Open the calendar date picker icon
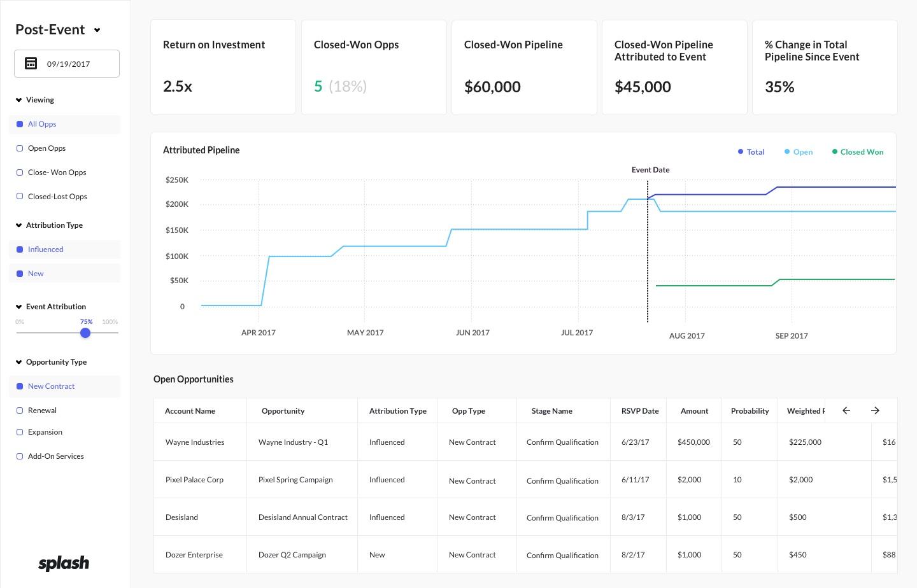This screenshot has height=588, width=917. pos(31,63)
